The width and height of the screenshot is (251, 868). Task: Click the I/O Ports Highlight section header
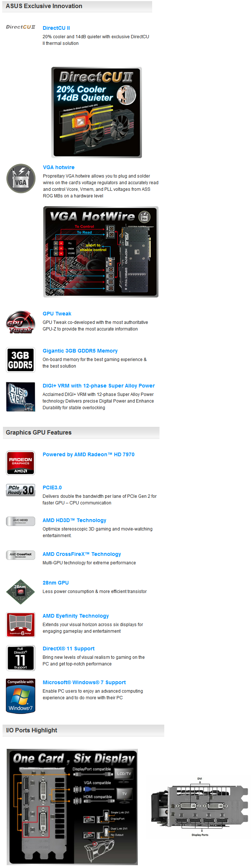[x=83, y=731]
